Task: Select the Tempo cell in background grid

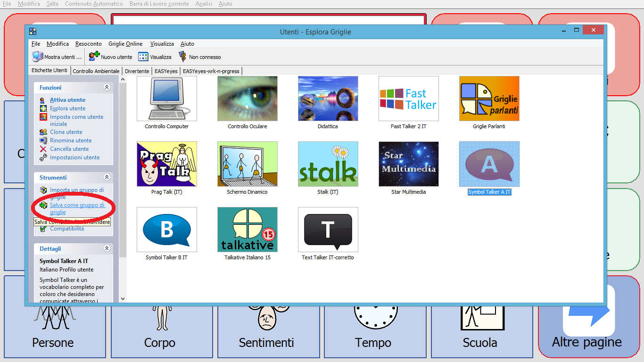Action: coord(375,317)
